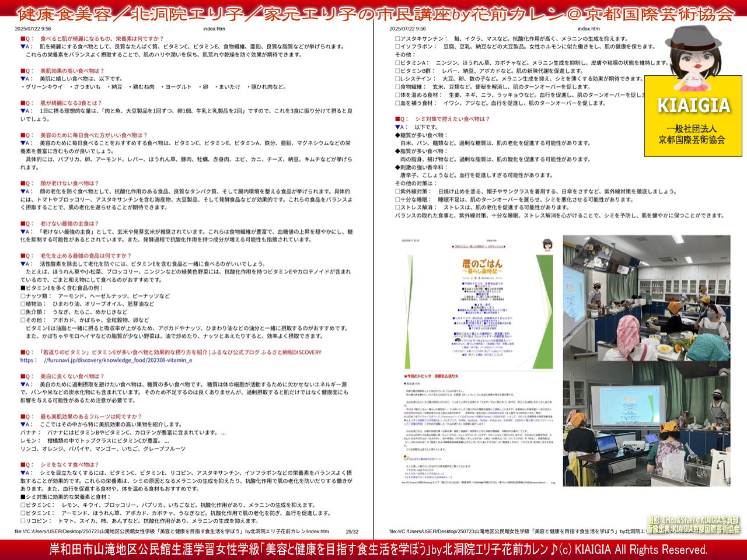Click the L-システイン line listing 大豆、卵
Viewport: 747px width, 560px height.
click(519, 79)
